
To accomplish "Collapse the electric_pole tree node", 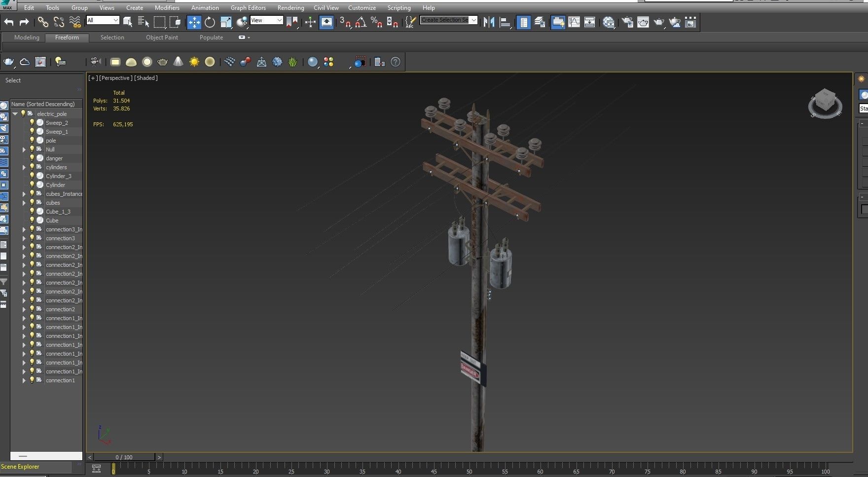I will coord(15,114).
